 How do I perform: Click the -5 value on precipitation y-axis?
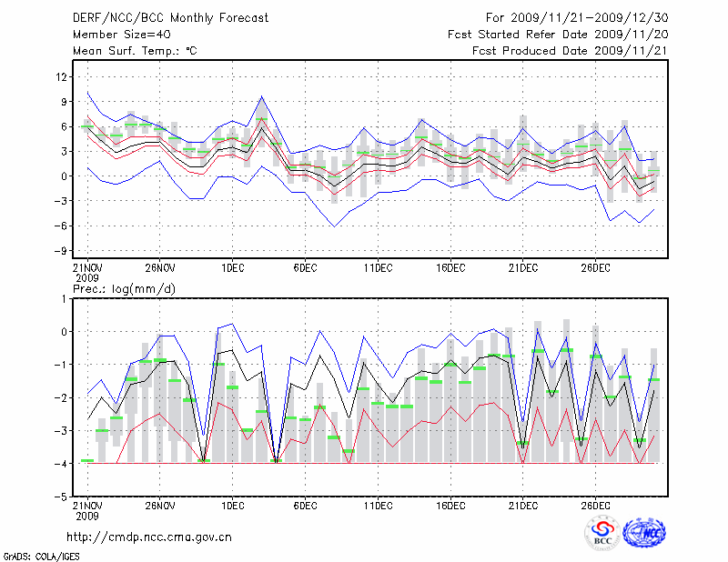(63, 497)
